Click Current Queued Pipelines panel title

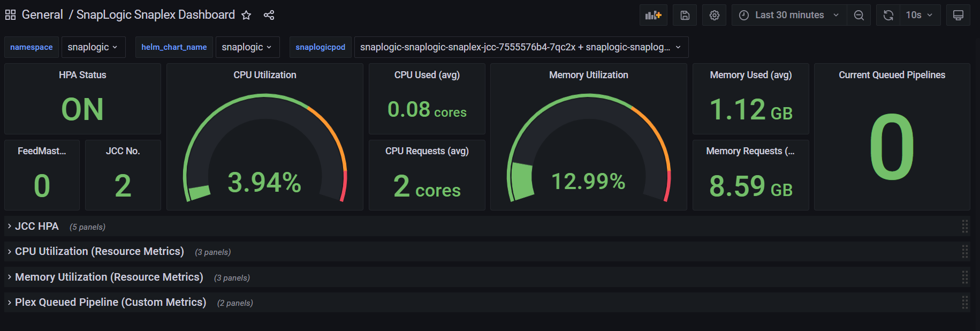point(892,75)
